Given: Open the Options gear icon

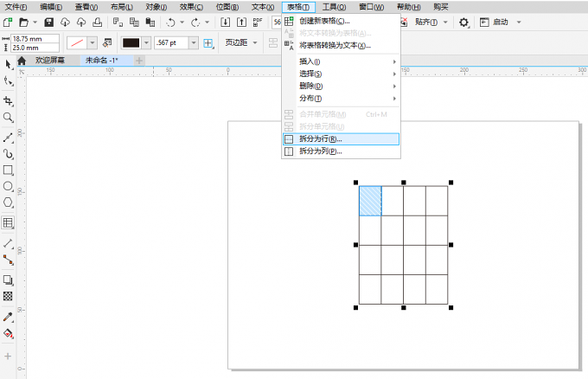Looking at the screenshot, I should pos(464,22).
